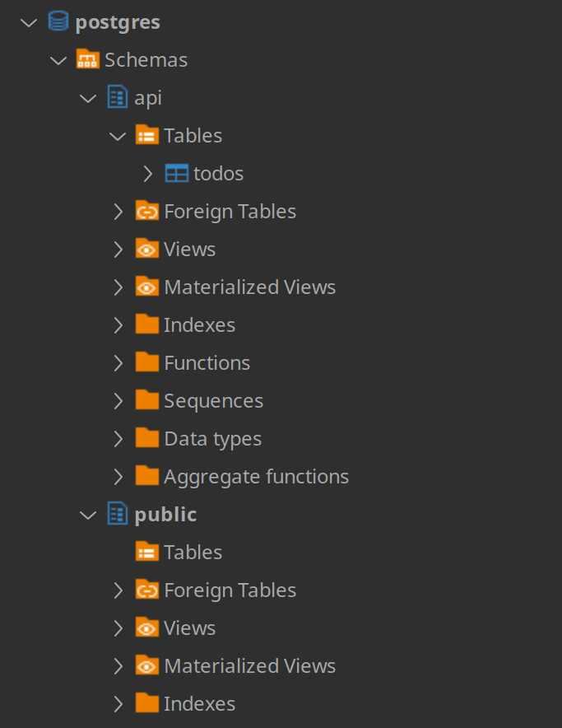Expand the Data types node
Screen dimensions: 562x728
118,439
